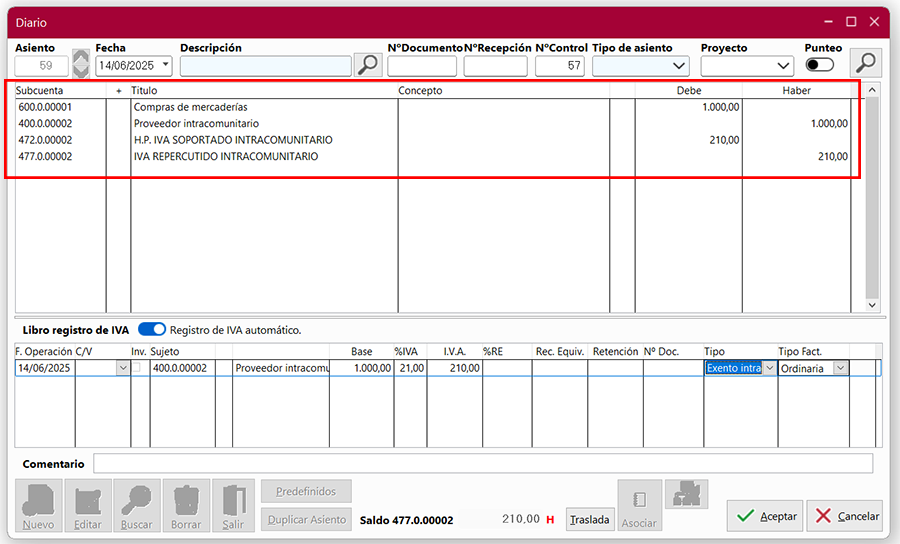Viewport: 900px width, 544px height.
Task: Click the search icon next to Descripción
Action: [x=368, y=65]
